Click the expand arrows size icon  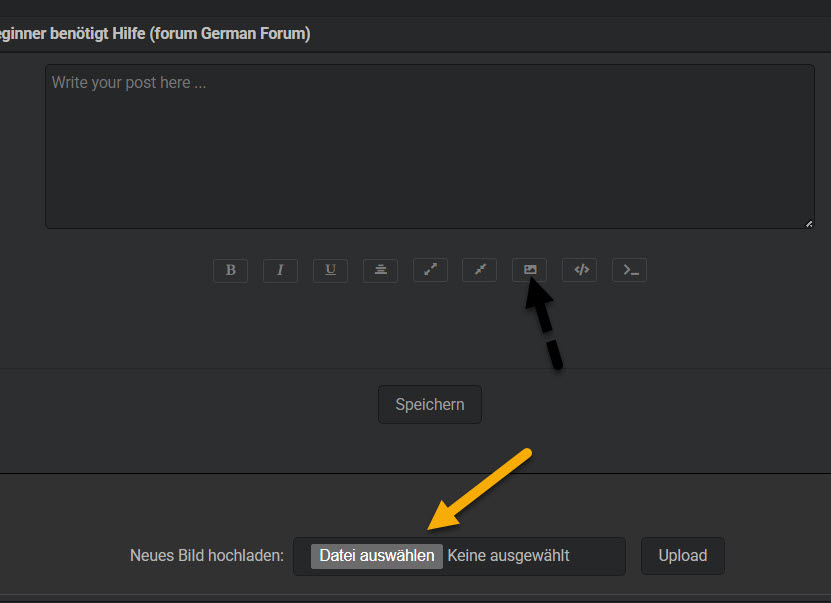click(430, 270)
